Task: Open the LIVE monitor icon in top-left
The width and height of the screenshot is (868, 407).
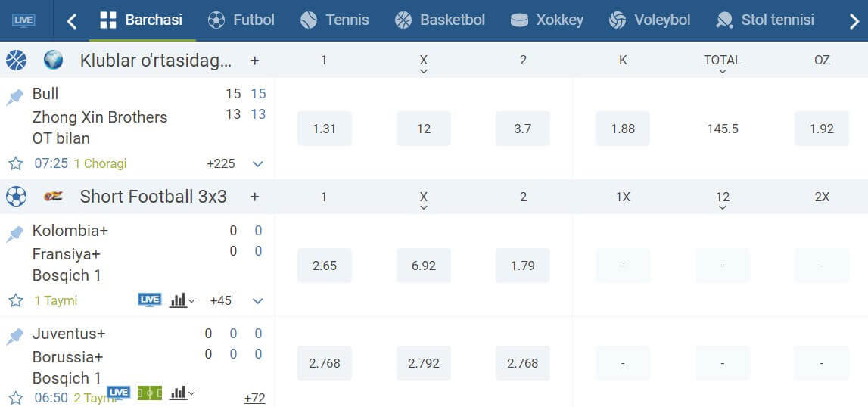Action: point(23,21)
